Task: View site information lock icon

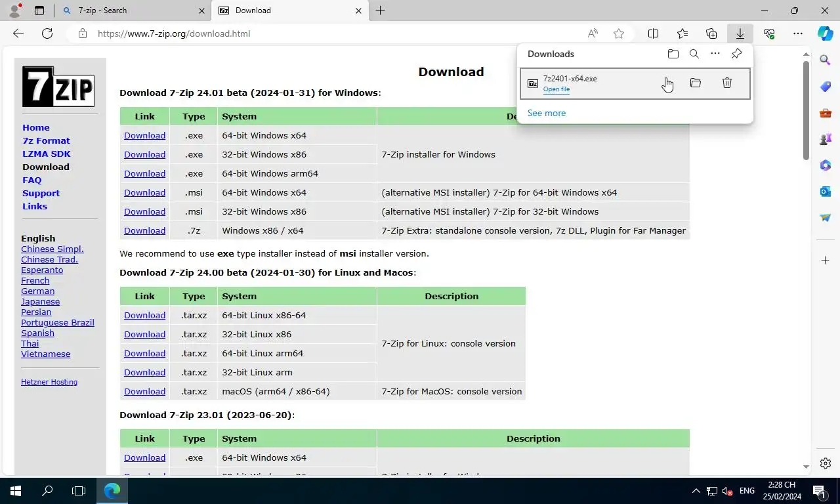Action: click(x=83, y=33)
